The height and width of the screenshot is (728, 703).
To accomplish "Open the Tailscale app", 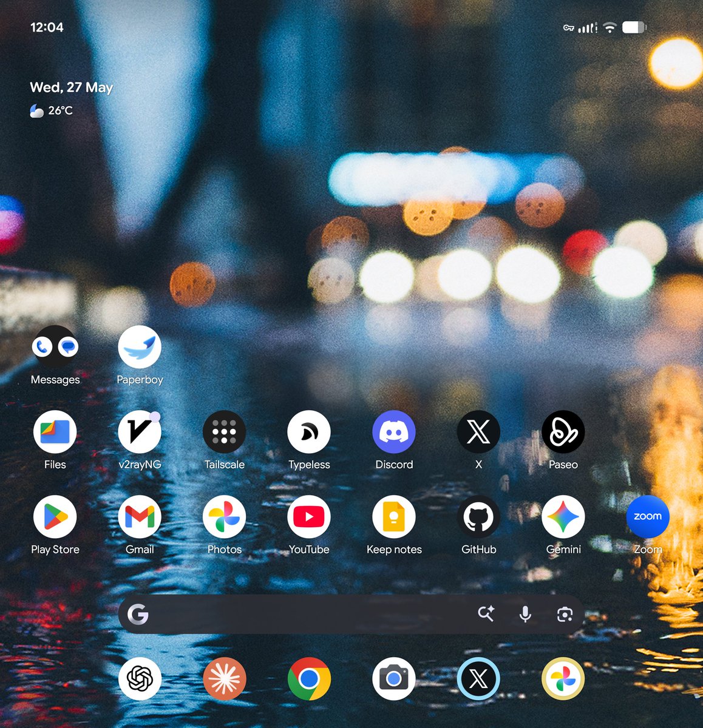I will click(225, 432).
